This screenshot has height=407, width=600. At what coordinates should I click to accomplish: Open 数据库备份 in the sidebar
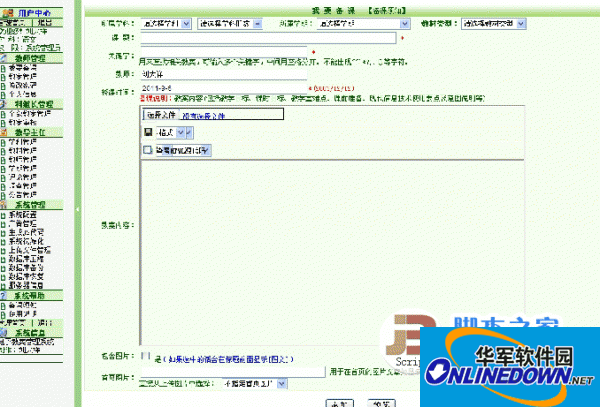(x=26, y=267)
